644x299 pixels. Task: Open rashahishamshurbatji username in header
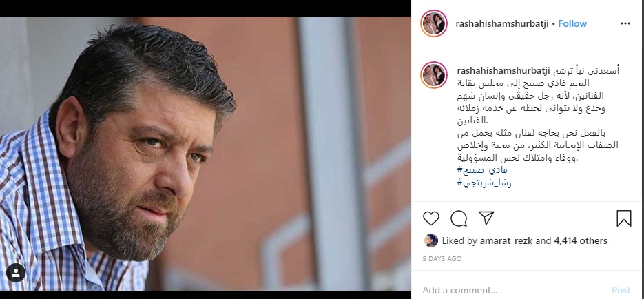click(x=502, y=24)
